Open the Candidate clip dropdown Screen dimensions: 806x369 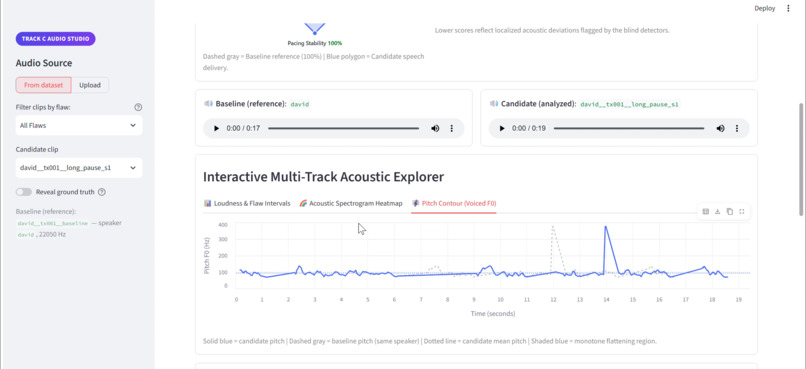click(x=79, y=168)
